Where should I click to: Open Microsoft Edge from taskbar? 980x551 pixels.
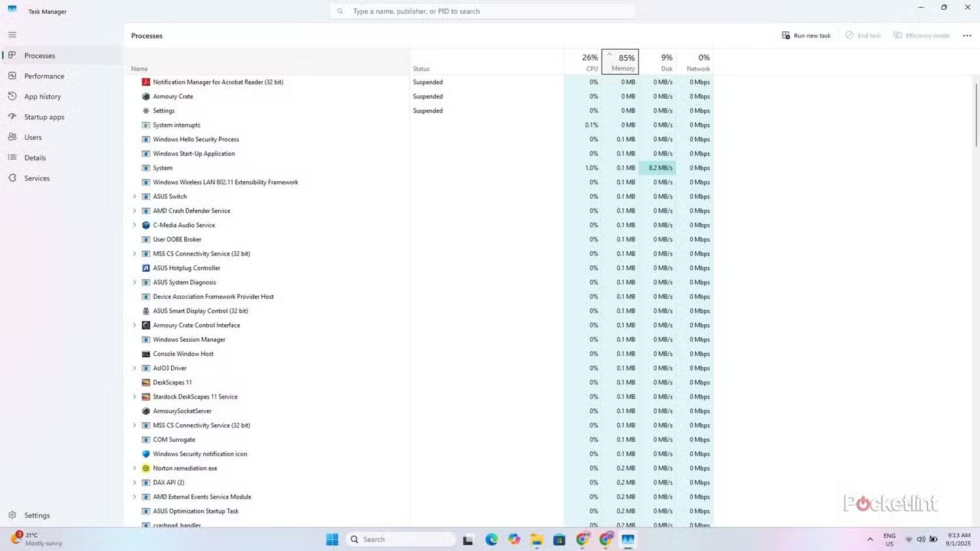491,539
